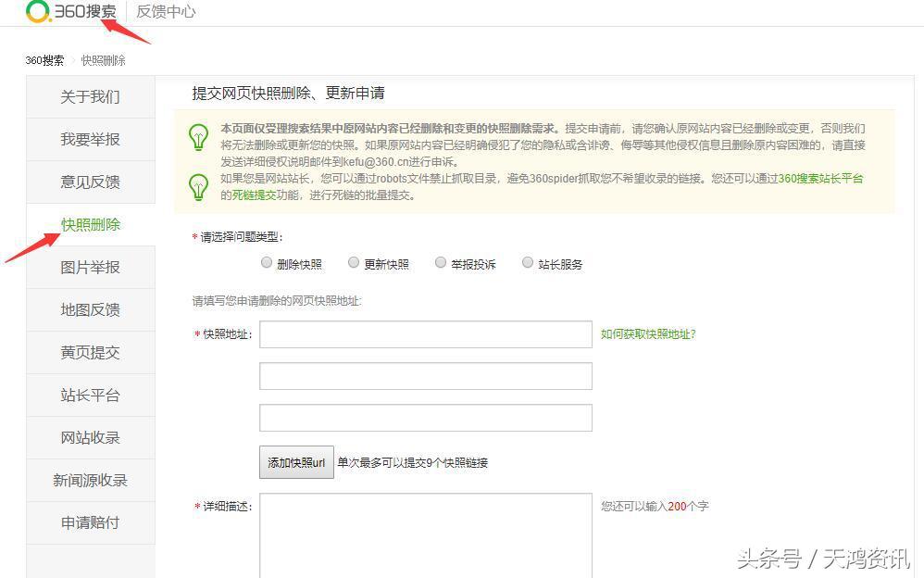Switch to the 关于我们 sidebar section

point(90,96)
